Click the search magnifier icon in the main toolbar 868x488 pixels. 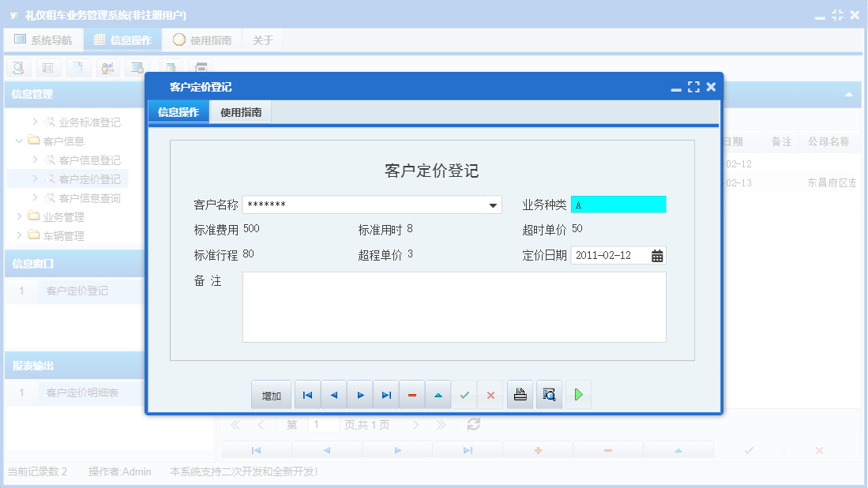pos(17,68)
